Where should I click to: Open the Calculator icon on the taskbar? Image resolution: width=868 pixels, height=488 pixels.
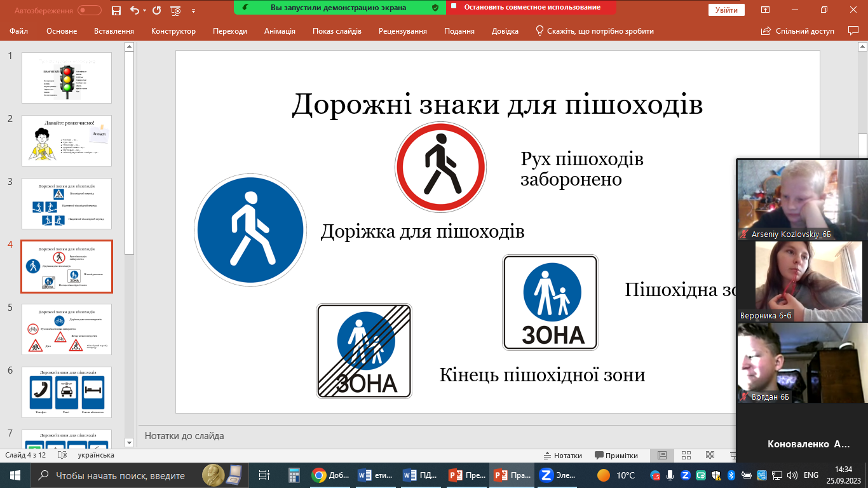pos(294,475)
